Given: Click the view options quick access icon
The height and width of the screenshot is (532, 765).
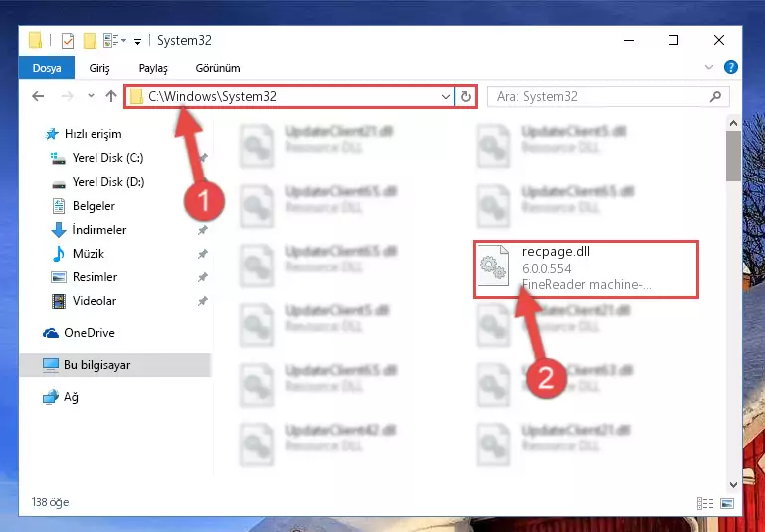Looking at the screenshot, I should (114, 41).
